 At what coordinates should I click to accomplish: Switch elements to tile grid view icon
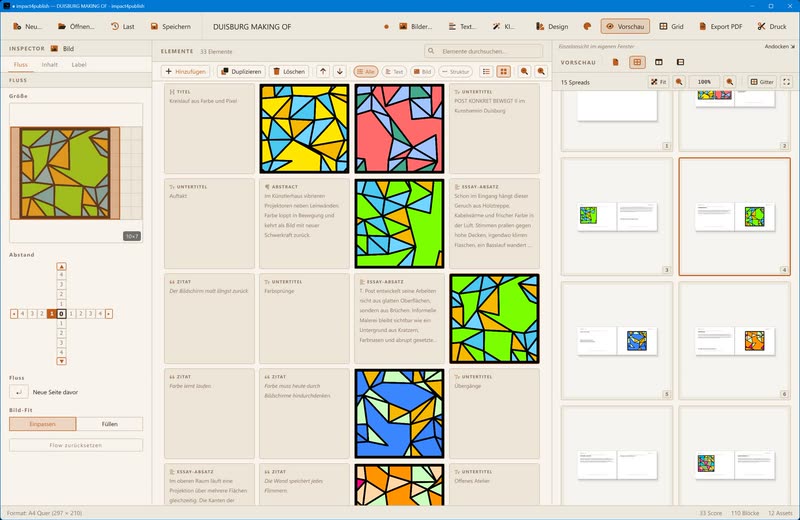point(504,71)
